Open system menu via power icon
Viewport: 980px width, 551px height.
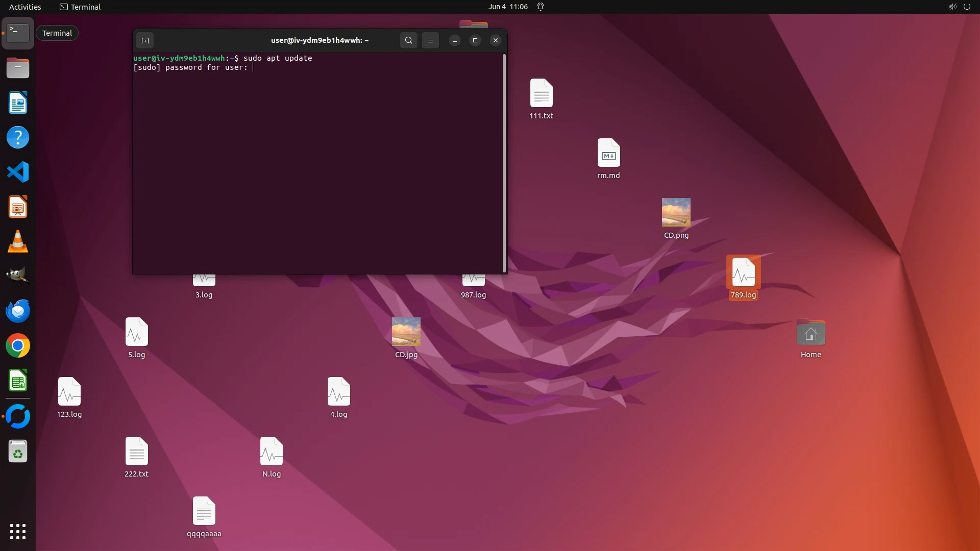point(967,7)
